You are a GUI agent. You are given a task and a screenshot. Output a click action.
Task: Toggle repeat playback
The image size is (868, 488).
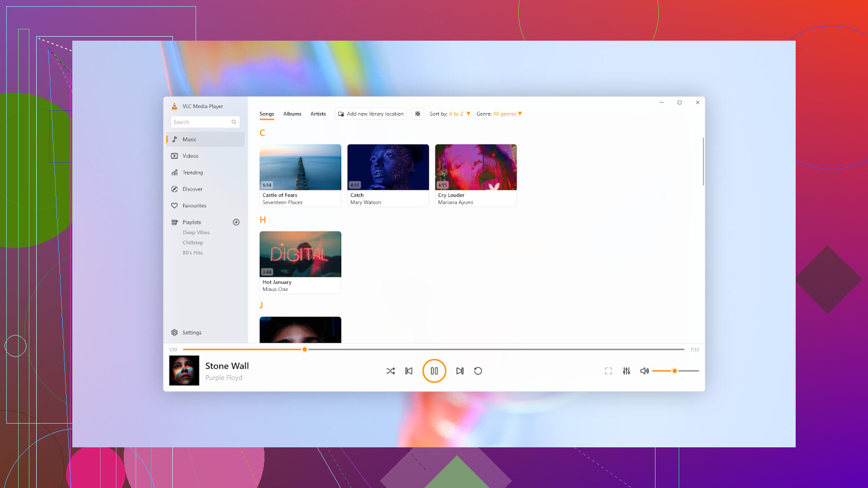point(478,371)
